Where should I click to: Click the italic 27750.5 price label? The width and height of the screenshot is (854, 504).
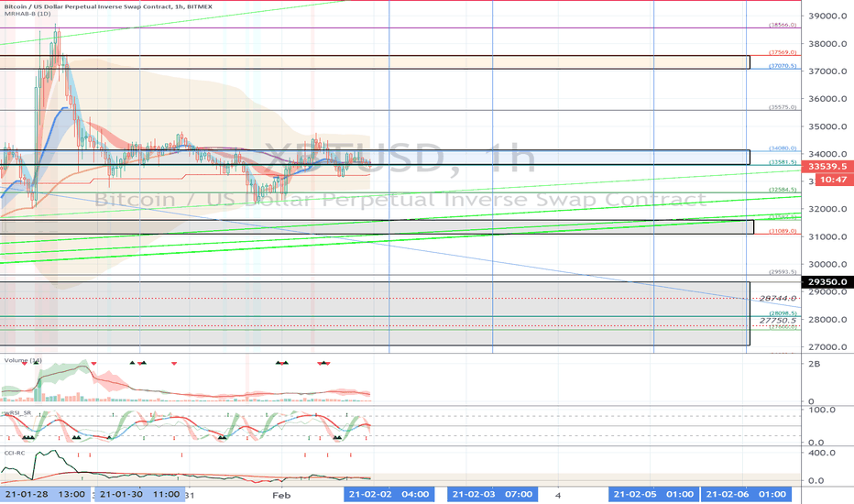pos(778,321)
